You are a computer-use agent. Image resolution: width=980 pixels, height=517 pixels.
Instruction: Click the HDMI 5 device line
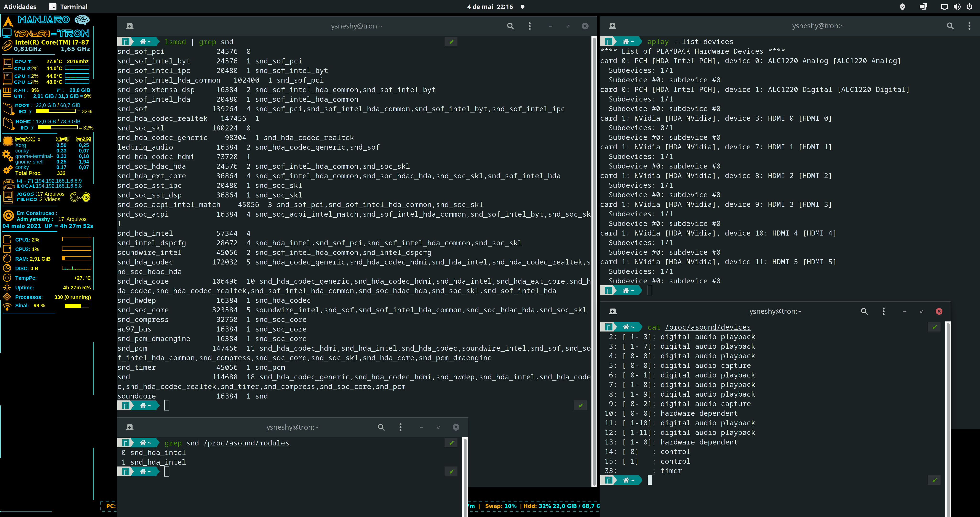718,262
